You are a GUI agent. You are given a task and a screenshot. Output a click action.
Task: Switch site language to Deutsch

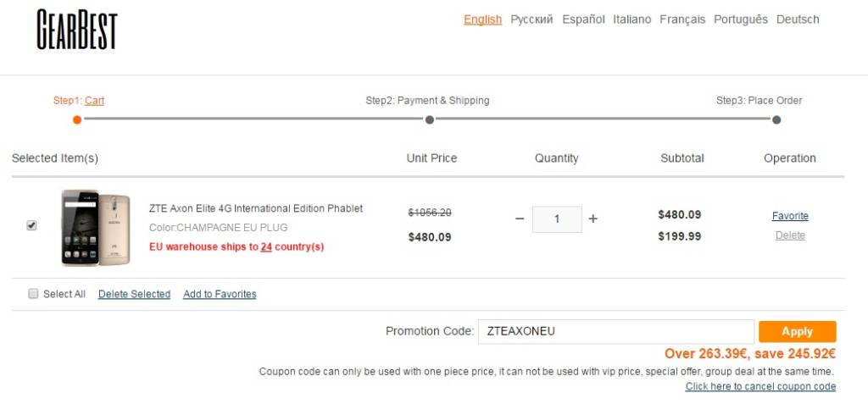tap(798, 19)
